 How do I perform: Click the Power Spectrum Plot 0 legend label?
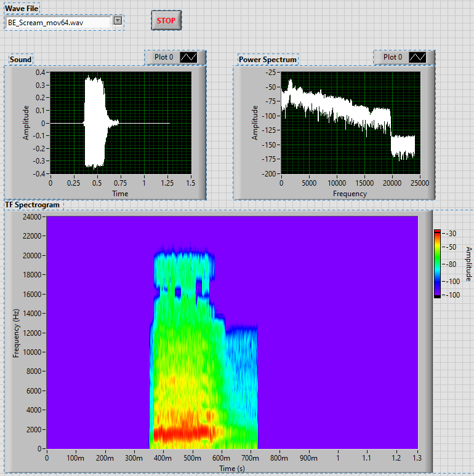click(x=393, y=57)
